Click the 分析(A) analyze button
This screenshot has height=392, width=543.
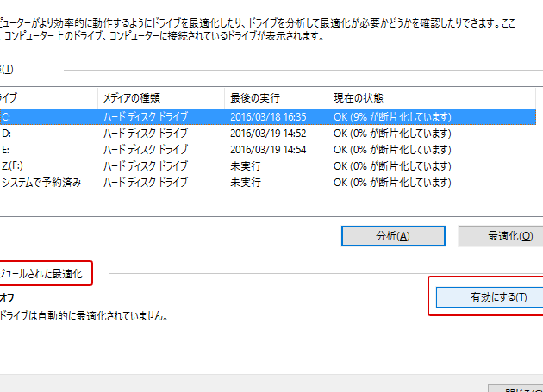pyautogui.click(x=392, y=236)
